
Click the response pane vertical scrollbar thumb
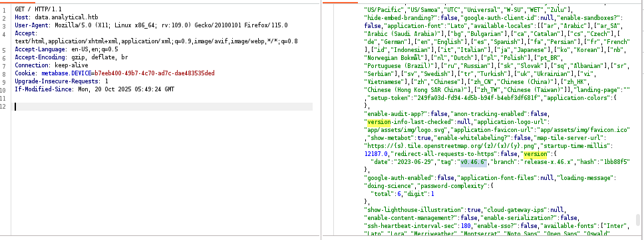click(x=638, y=220)
